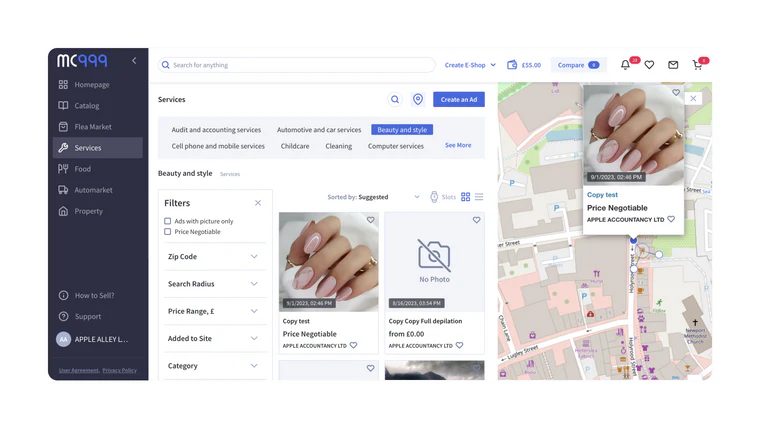The height and width of the screenshot is (428, 760).
Task: Open the shopping cart icon
Action: 697,65
